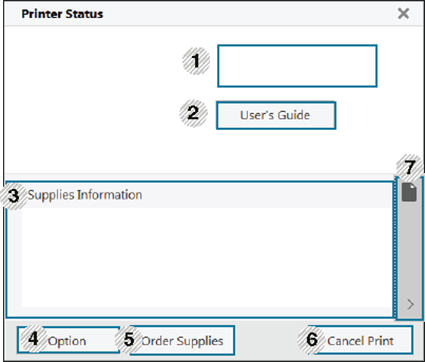Click callout marker number 3
Screen dimensions: 425x362
tap(13, 196)
